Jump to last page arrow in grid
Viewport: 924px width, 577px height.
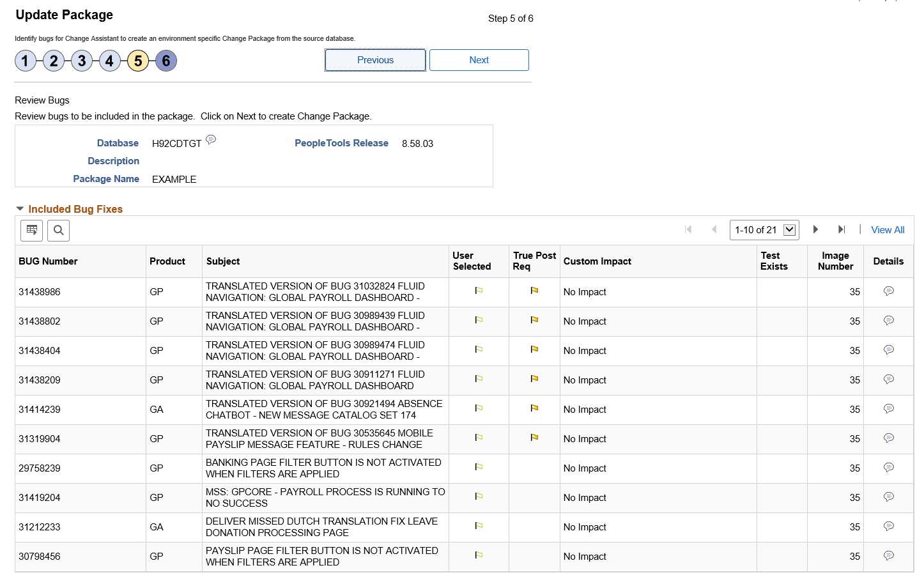click(x=842, y=229)
